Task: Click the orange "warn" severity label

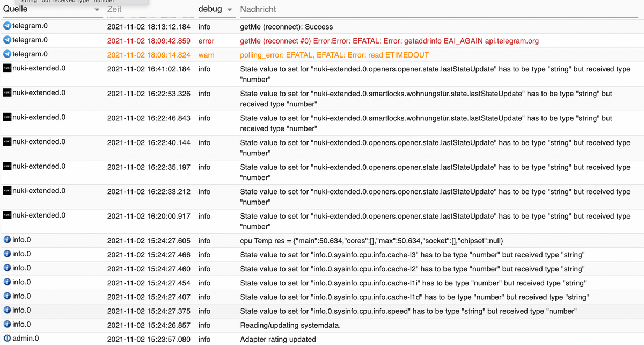Action: pyautogui.click(x=207, y=55)
